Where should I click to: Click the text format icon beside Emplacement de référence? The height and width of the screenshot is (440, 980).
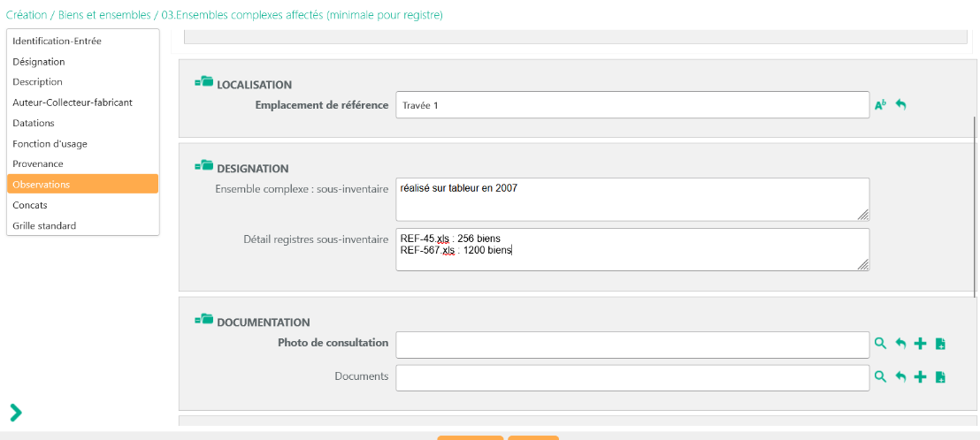(880, 105)
